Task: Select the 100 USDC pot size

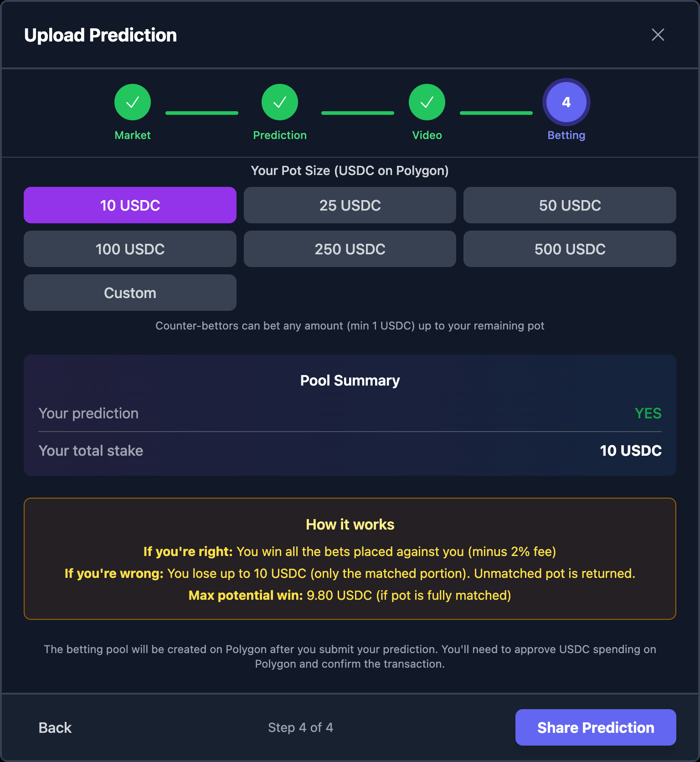Action: [x=130, y=249]
